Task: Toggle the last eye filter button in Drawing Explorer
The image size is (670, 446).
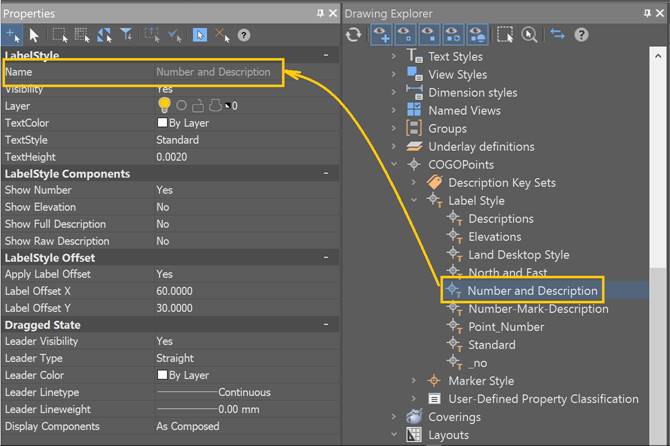Action: 476,34
